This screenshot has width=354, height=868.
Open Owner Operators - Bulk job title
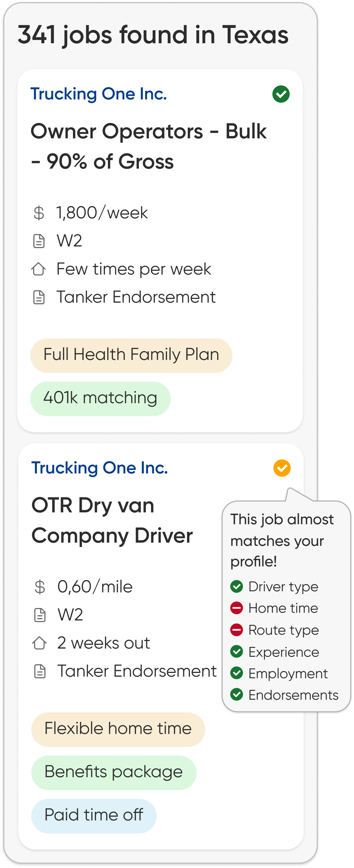click(148, 146)
